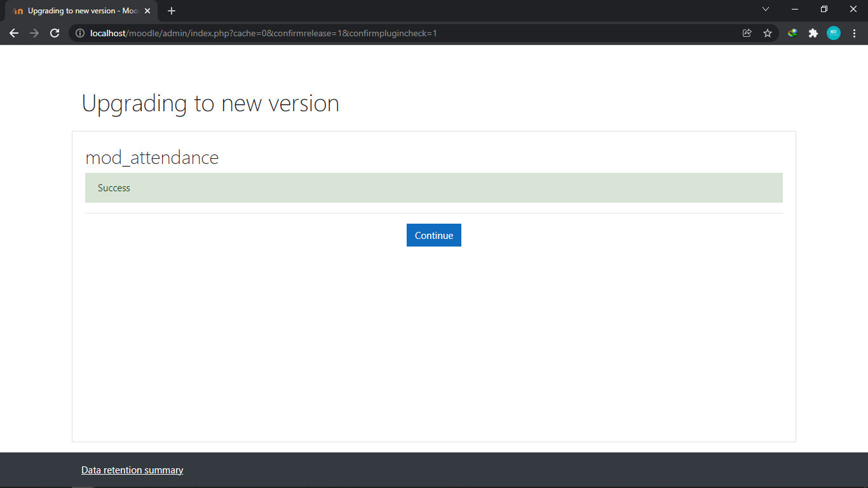Open a new browser tab

[172, 11]
